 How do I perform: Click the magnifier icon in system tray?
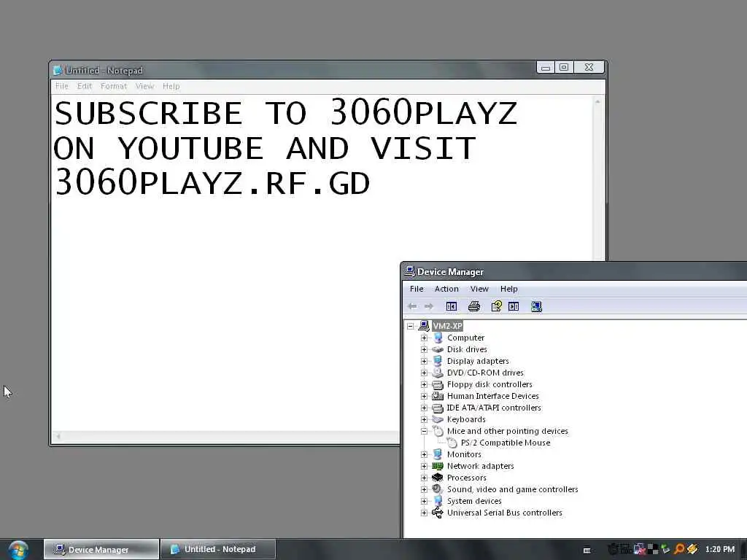[x=679, y=549]
